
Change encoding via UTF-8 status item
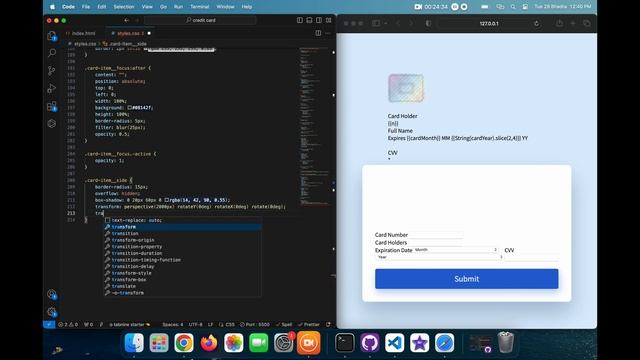(196, 324)
